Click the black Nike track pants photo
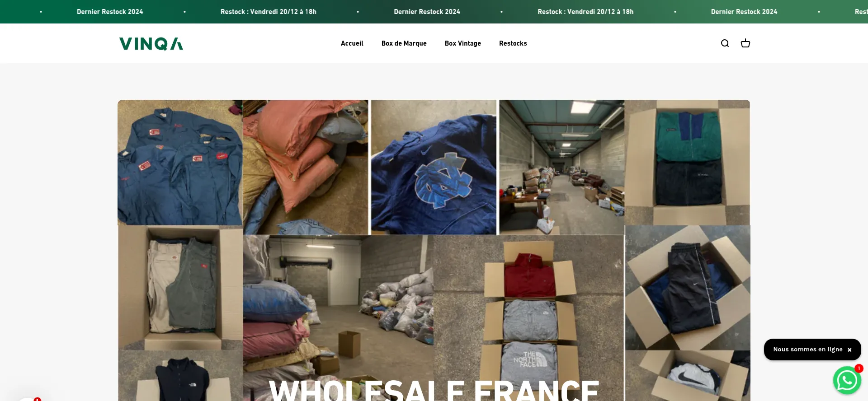868x401 pixels. pyautogui.click(x=688, y=288)
